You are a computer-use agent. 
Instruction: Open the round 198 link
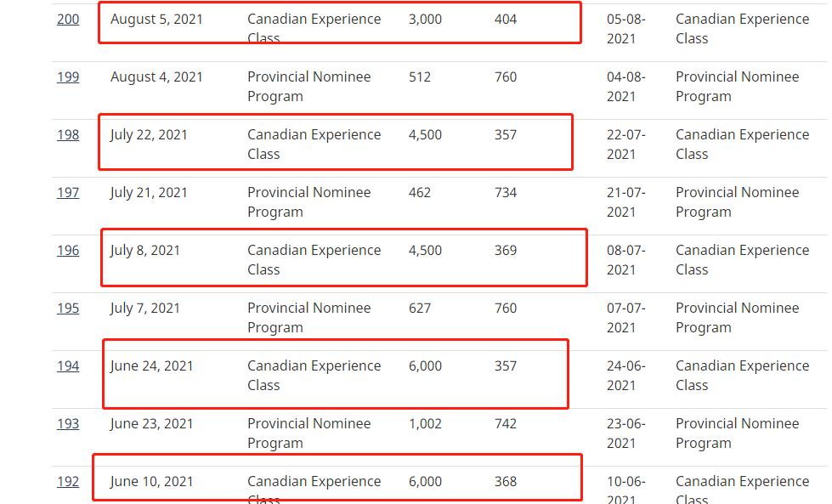tap(68, 134)
